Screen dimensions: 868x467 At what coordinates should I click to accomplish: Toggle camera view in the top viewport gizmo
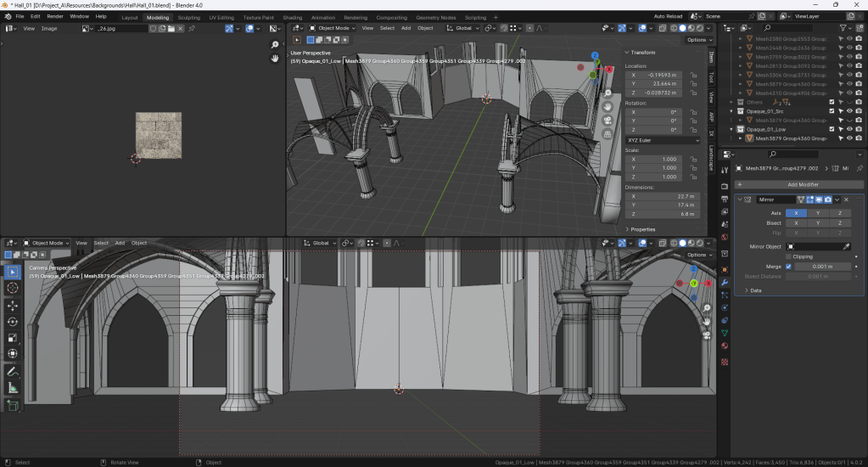608,121
